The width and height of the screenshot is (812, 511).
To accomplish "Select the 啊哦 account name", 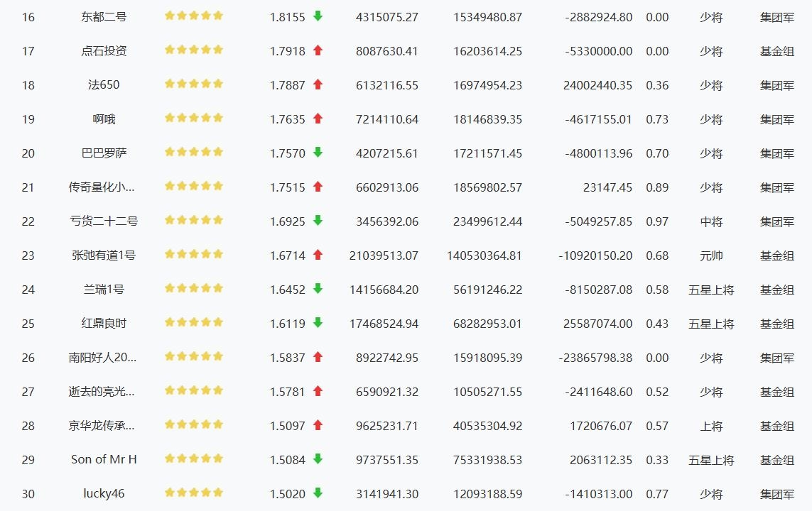I will pyautogui.click(x=104, y=119).
